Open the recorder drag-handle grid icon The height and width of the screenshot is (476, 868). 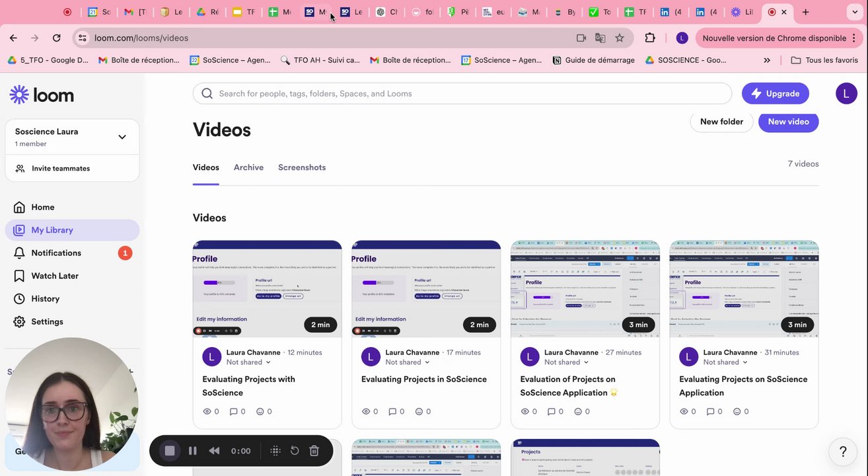click(275, 451)
